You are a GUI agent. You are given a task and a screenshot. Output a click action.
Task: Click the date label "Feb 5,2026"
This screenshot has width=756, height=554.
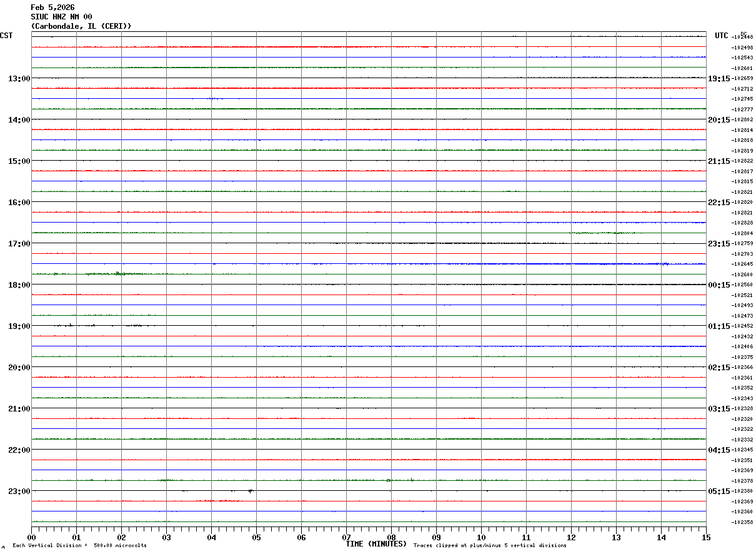(x=52, y=8)
